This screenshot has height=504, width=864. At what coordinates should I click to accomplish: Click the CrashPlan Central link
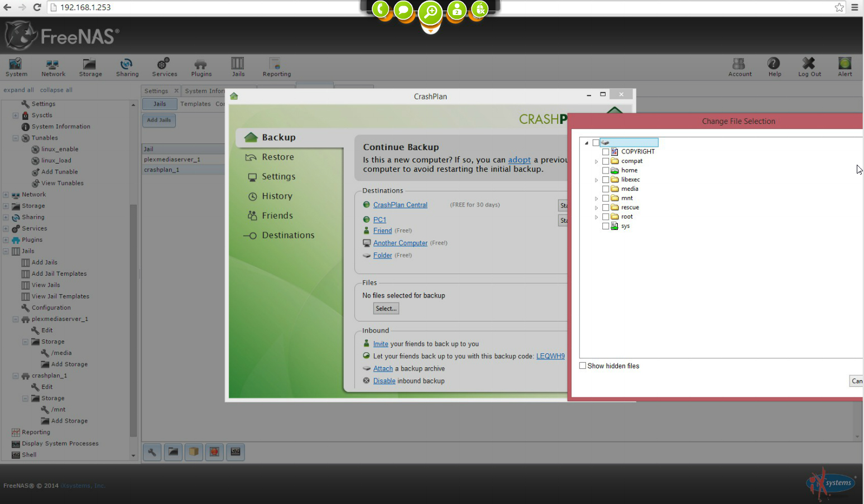(400, 205)
